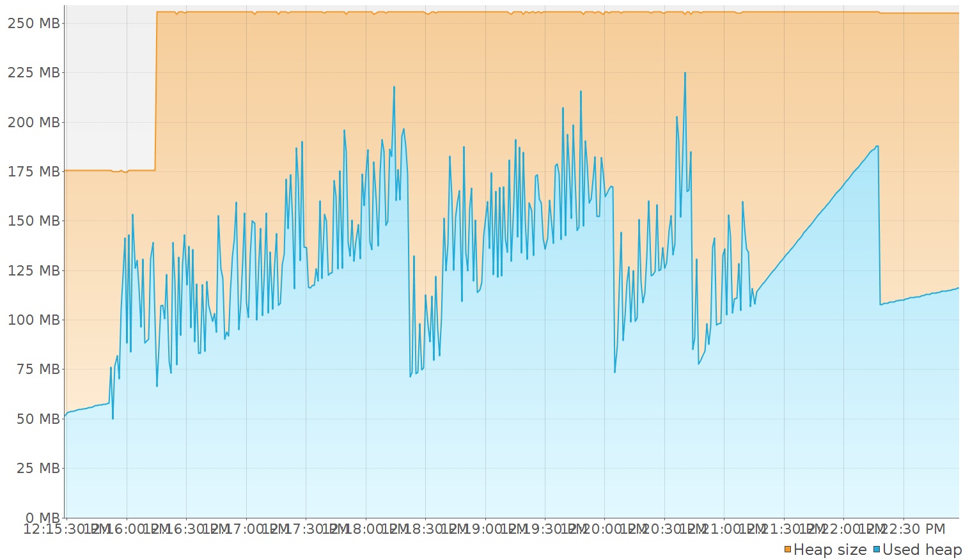970x560 pixels.
Task: Click the peak of the linear ramp before the drop
Action: click(877, 146)
